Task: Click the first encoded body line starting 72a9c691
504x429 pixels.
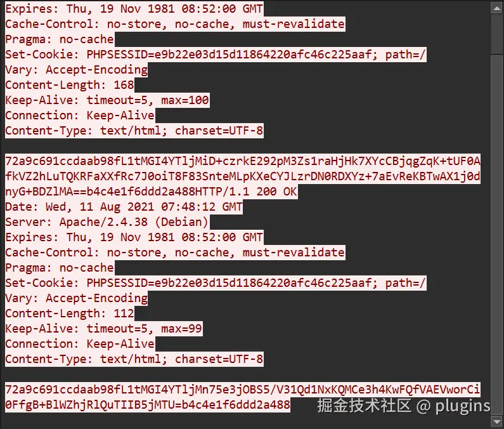Action: click(x=243, y=161)
